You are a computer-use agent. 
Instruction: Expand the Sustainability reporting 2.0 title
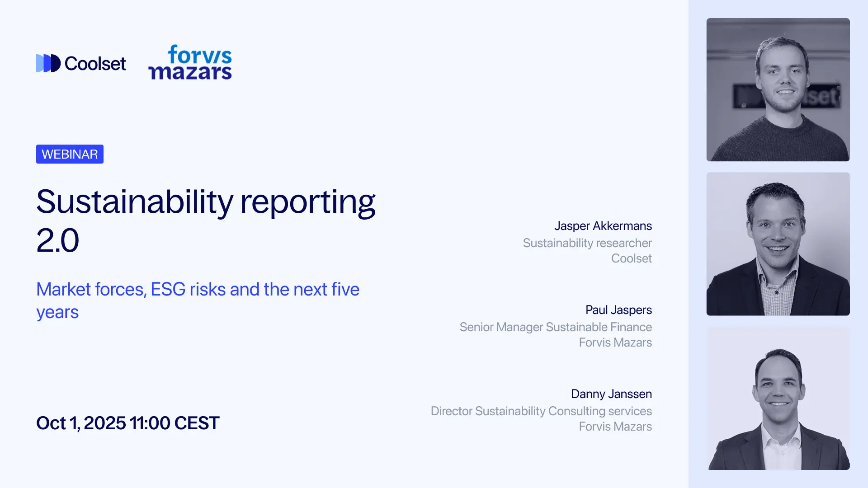(206, 219)
